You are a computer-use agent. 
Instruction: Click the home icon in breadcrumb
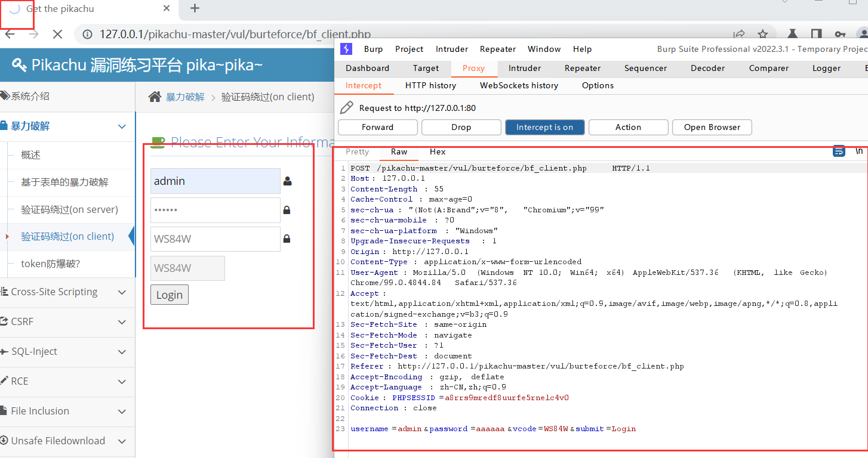155,97
